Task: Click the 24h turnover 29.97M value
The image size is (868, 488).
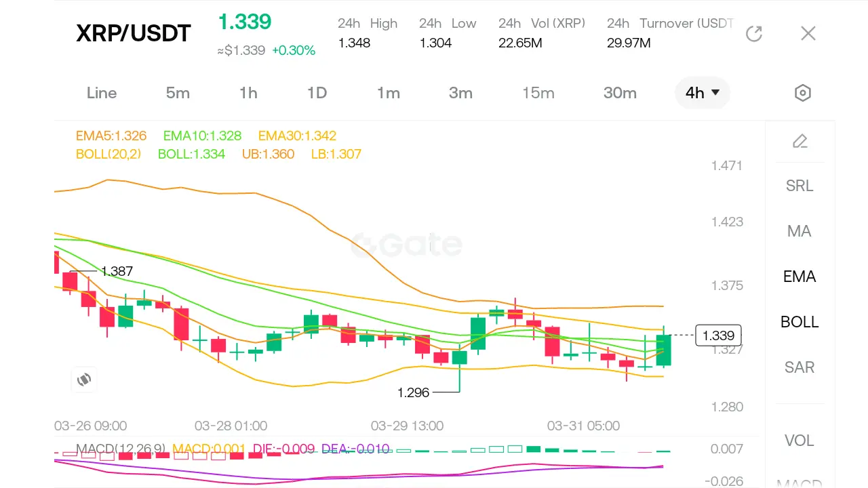Action: pos(629,43)
